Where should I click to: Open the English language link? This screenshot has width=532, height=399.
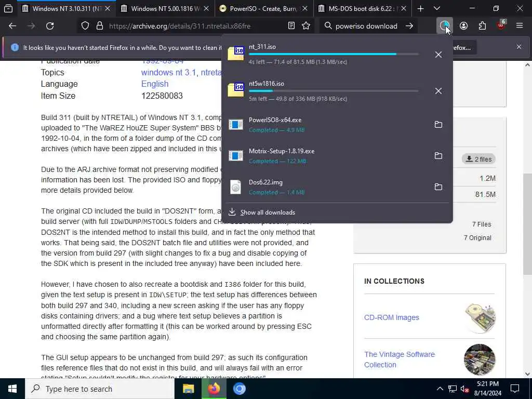(155, 84)
